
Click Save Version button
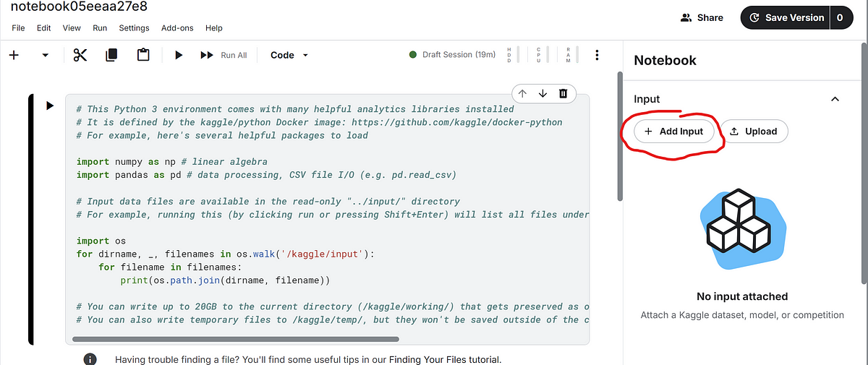786,17
